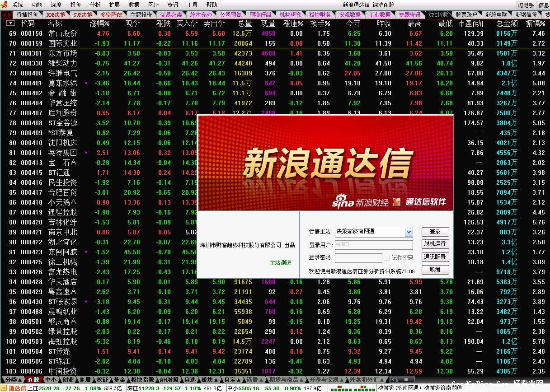The width and height of the screenshot is (550, 392).
Task: Select the AH对照 bottom tab
Action: (170, 380)
